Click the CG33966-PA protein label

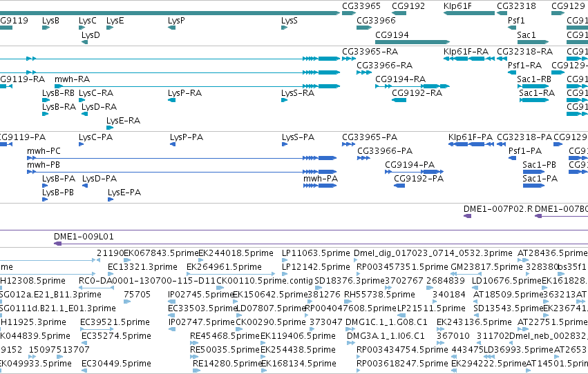tap(385, 151)
